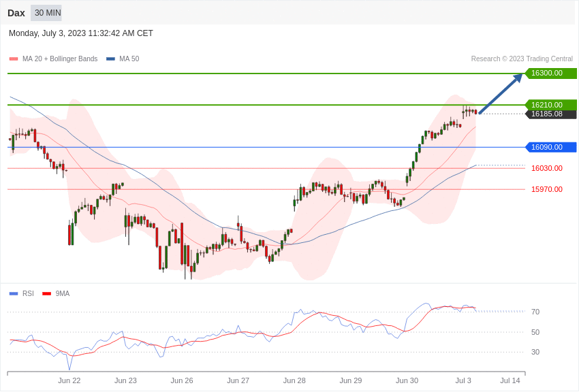Click the 30 MIN timeframe badge

click(46, 13)
